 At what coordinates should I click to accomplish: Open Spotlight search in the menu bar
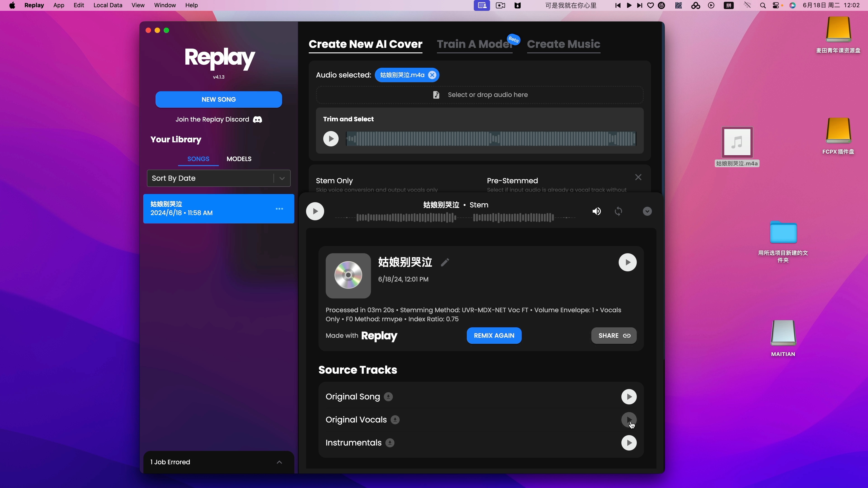(x=763, y=5)
